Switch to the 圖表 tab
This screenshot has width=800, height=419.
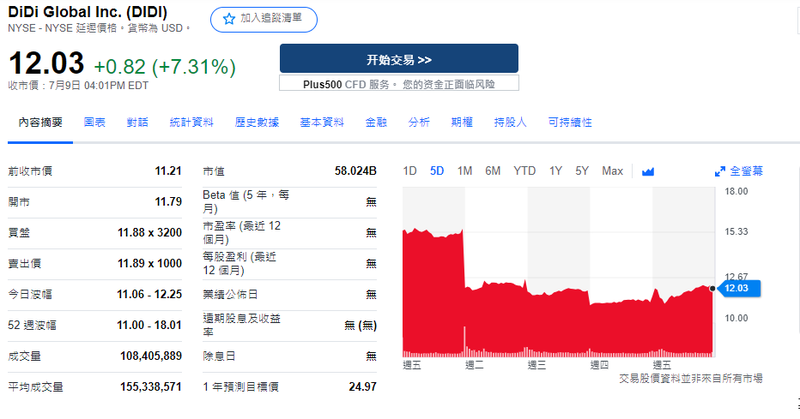tap(94, 122)
